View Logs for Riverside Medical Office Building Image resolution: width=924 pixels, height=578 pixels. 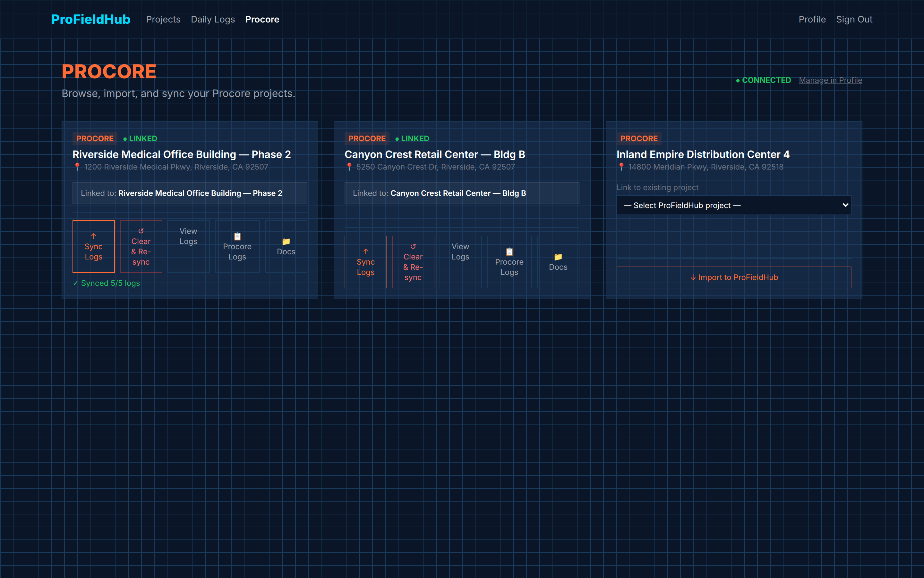click(x=188, y=246)
